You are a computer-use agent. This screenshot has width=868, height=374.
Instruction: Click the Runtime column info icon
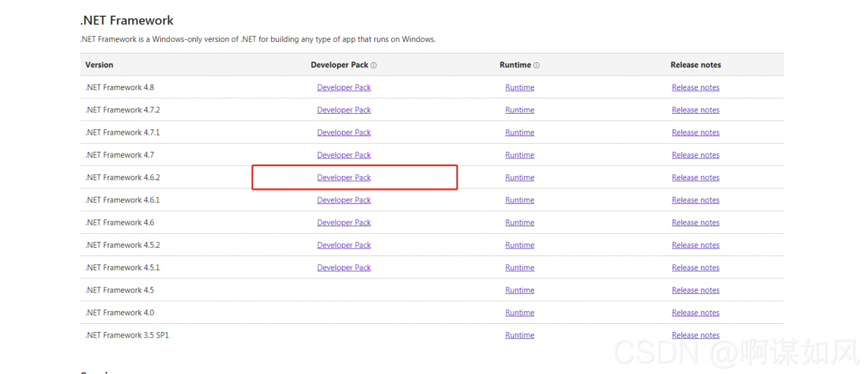tap(536, 65)
